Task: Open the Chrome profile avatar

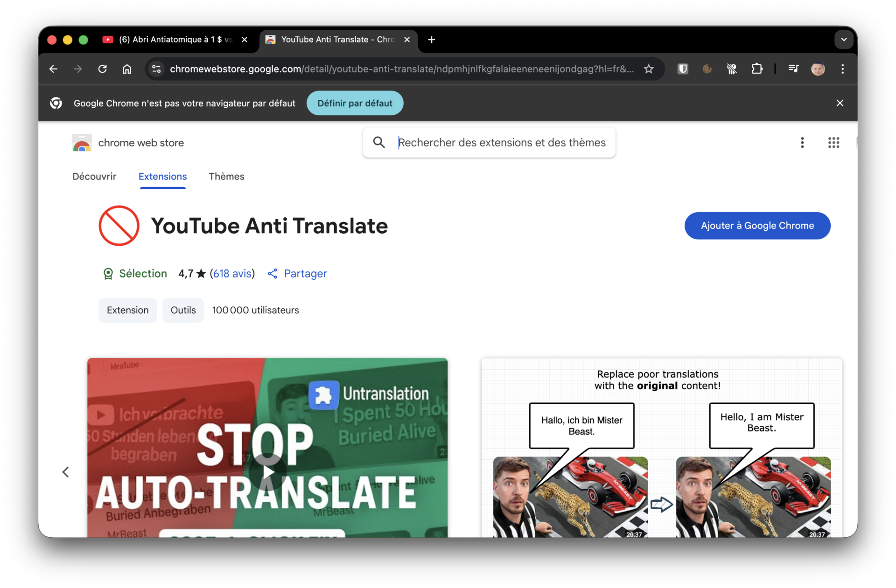Action: point(818,69)
